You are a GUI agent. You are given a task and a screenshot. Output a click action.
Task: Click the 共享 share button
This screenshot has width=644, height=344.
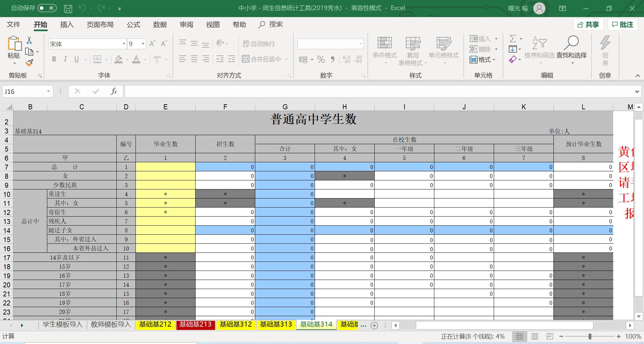point(588,24)
